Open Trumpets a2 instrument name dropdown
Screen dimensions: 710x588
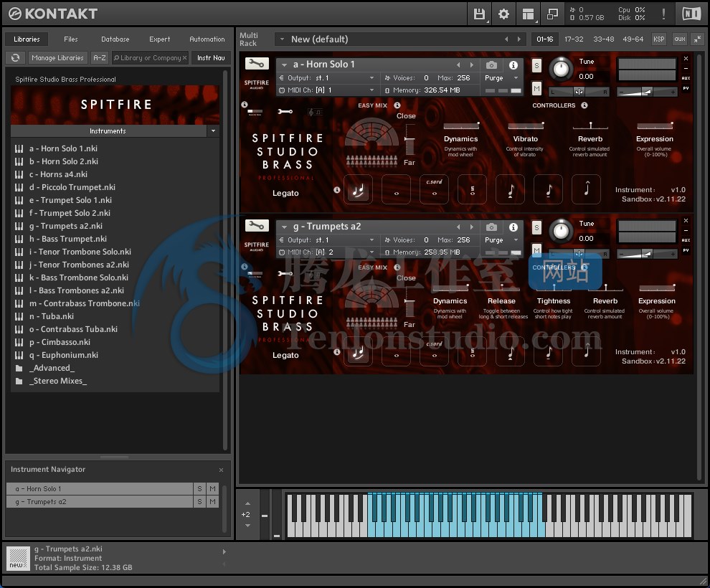(284, 227)
